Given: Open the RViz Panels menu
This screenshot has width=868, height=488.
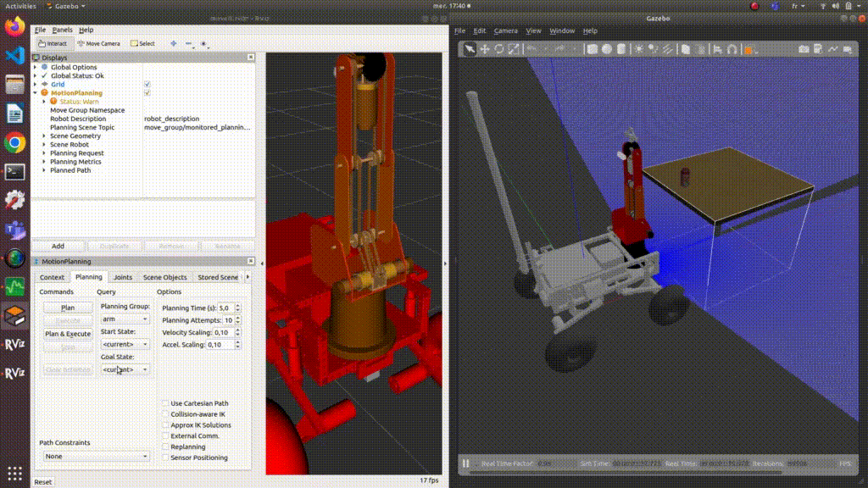Looking at the screenshot, I should (62, 30).
